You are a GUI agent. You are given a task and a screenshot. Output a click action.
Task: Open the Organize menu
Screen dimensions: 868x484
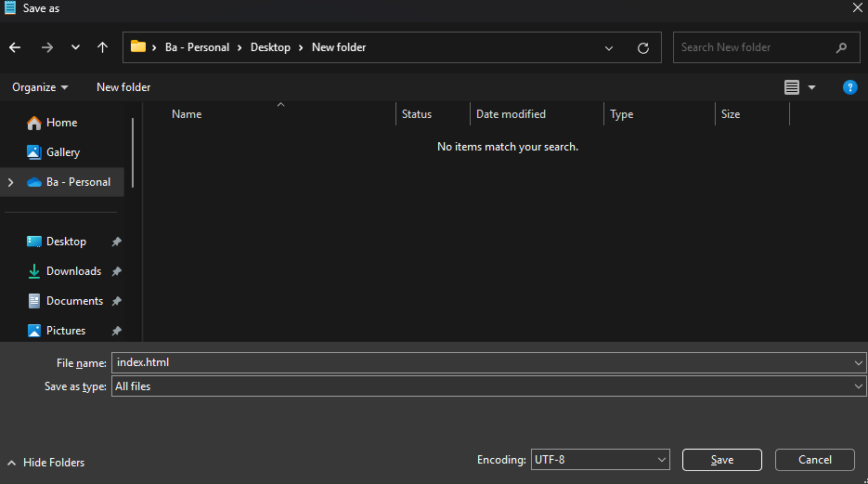click(40, 87)
